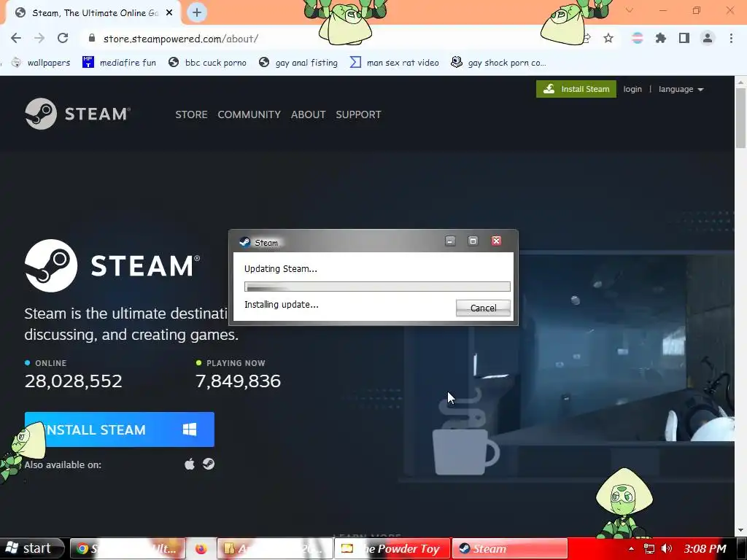
Task: Open the Extensions puzzle icon
Action: (x=661, y=38)
